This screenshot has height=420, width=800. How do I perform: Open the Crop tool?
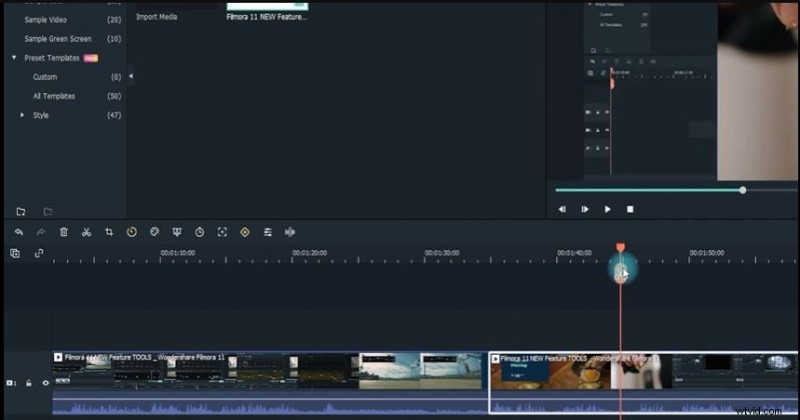[x=109, y=232]
